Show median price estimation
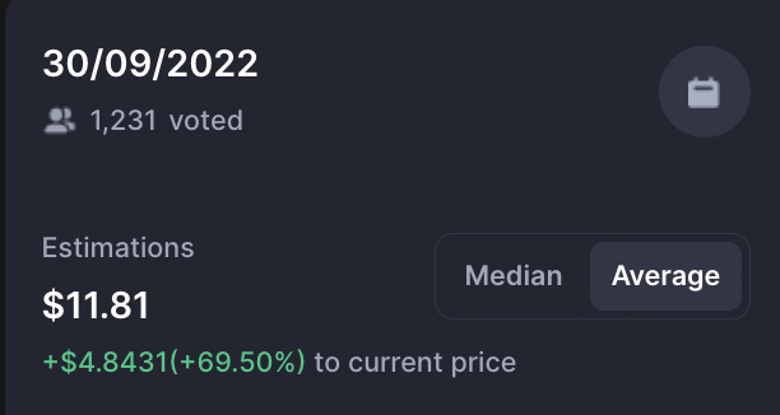This screenshot has height=415, width=780. click(x=513, y=276)
